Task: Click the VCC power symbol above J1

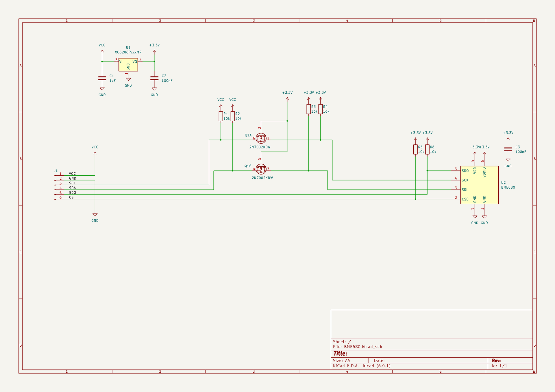Action: (95, 153)
